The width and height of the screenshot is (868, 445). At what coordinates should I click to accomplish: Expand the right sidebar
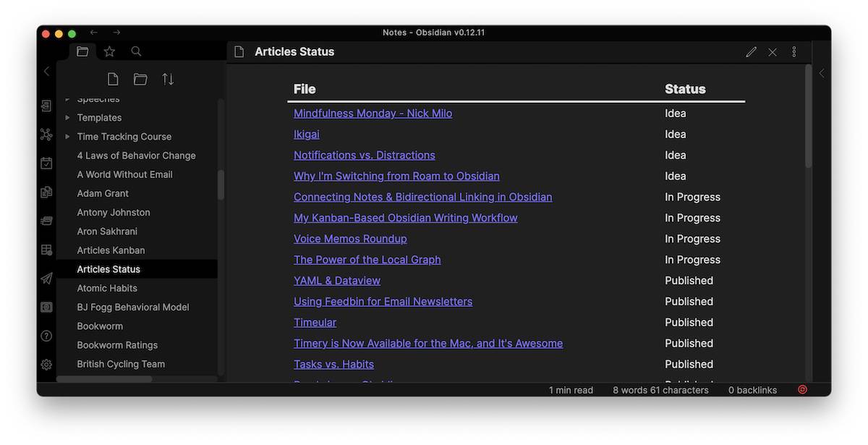[x=822, y=73]
